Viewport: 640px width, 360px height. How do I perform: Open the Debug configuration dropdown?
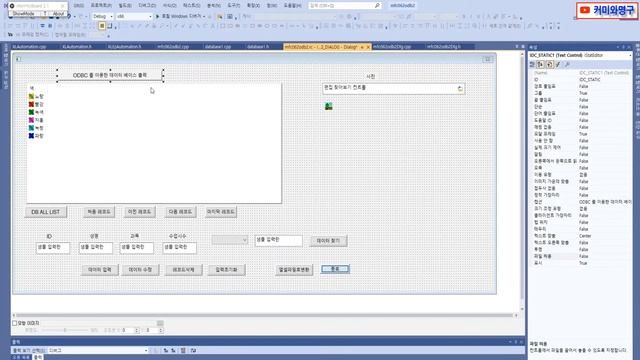[102, 16]
